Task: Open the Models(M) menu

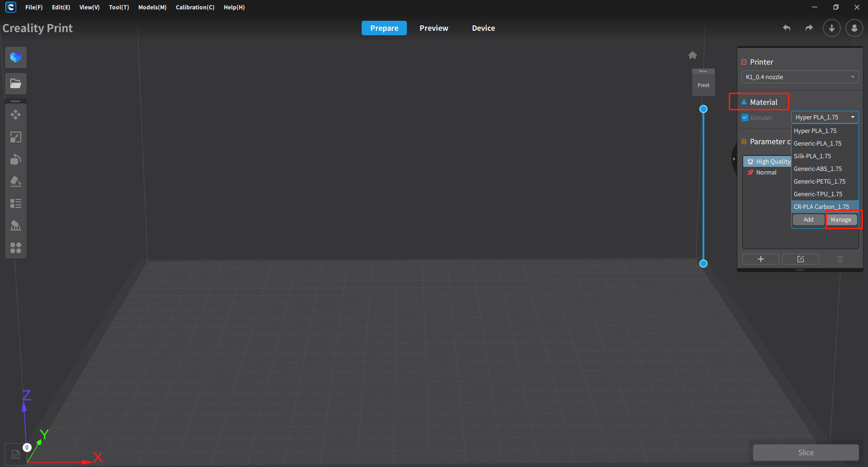Action: pyautogui.click(x=152, y=7)
